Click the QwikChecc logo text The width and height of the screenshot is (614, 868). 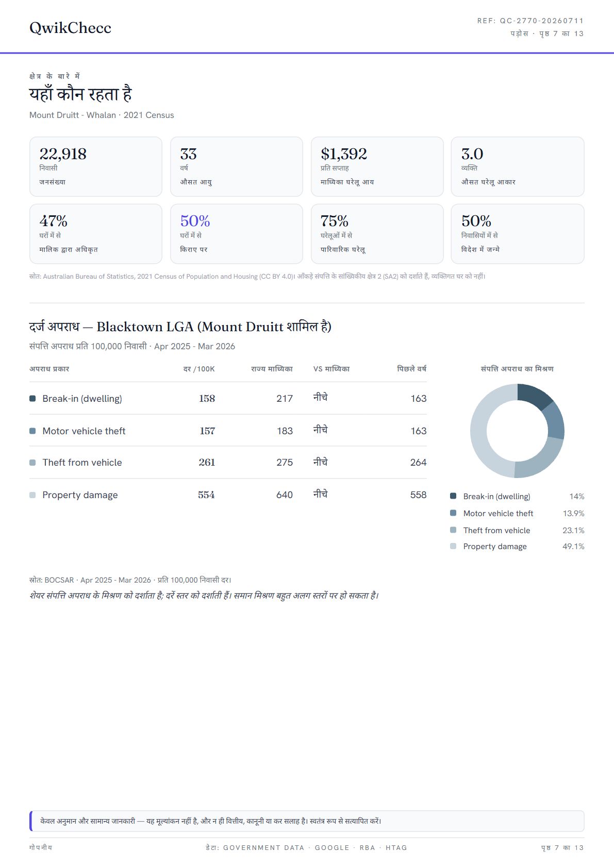click(x=70, y=28)
